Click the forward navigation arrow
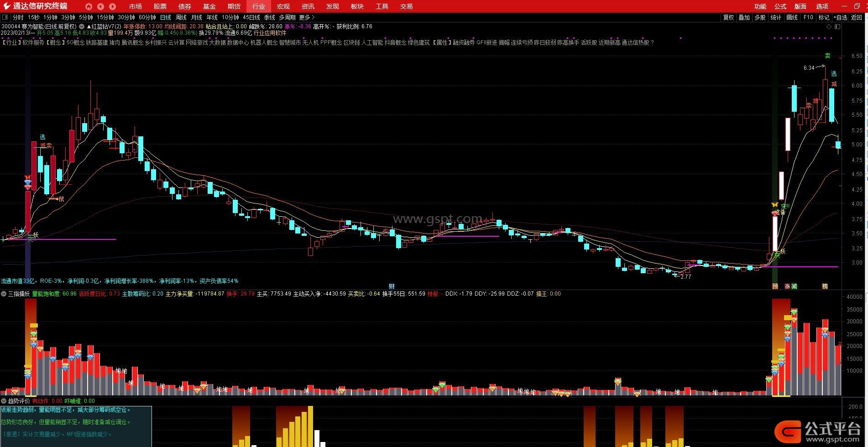This screenshot has height=447, width=868. point(112,6)
